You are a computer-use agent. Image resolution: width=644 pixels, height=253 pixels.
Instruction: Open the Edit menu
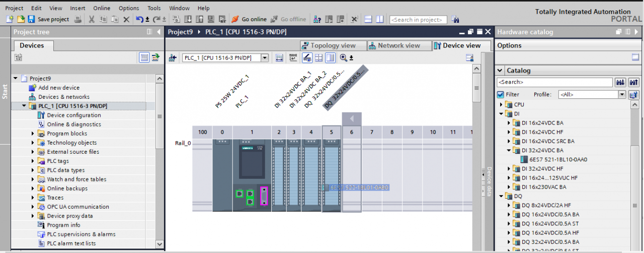pyautogui.click(x=36, y=8)
